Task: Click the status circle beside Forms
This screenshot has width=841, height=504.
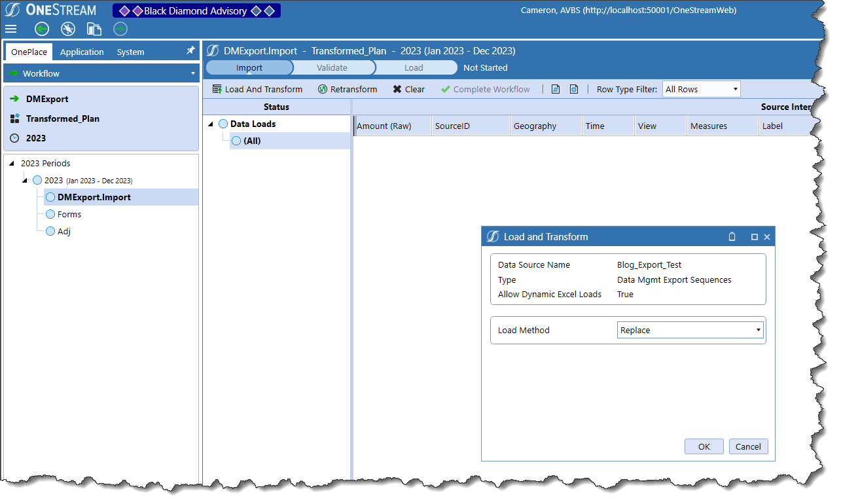Action: pos(50,214)
